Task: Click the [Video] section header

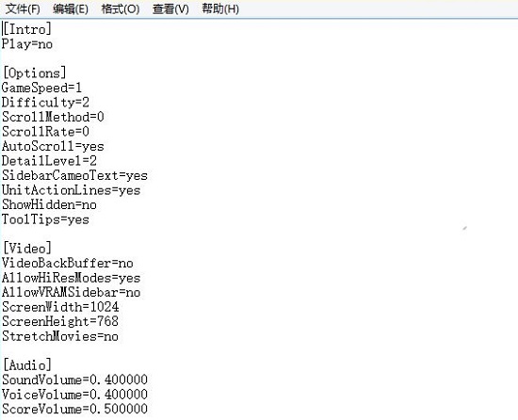Action: (x=27, y=249)
